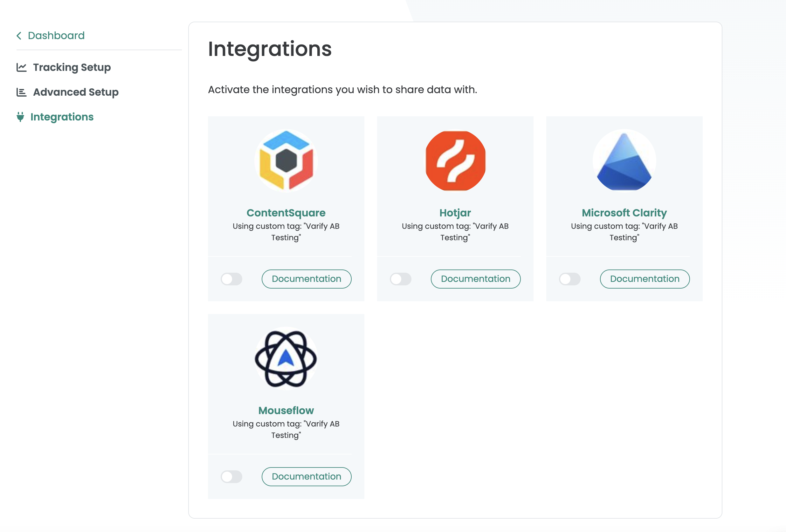This screenshot has height=532, width=786.
Task: Click the custom tag text under Hotjar
Action: click(455, 232)
